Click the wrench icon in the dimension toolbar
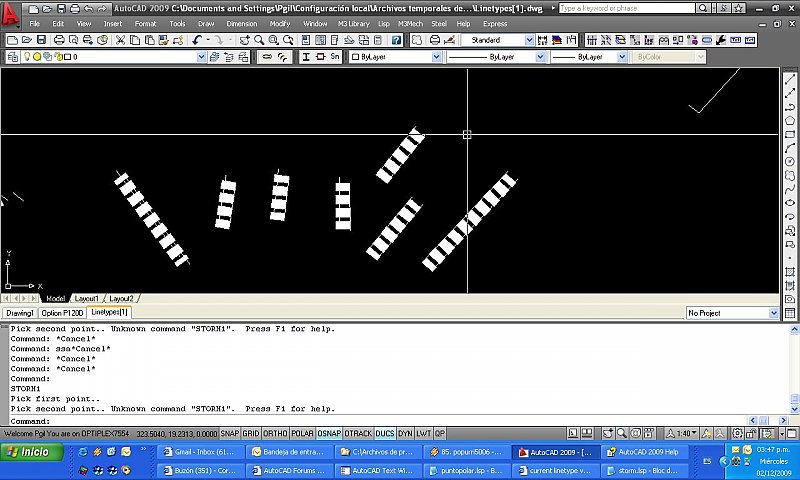Viewport: 800px width, 480px height. tap(721, 40)
